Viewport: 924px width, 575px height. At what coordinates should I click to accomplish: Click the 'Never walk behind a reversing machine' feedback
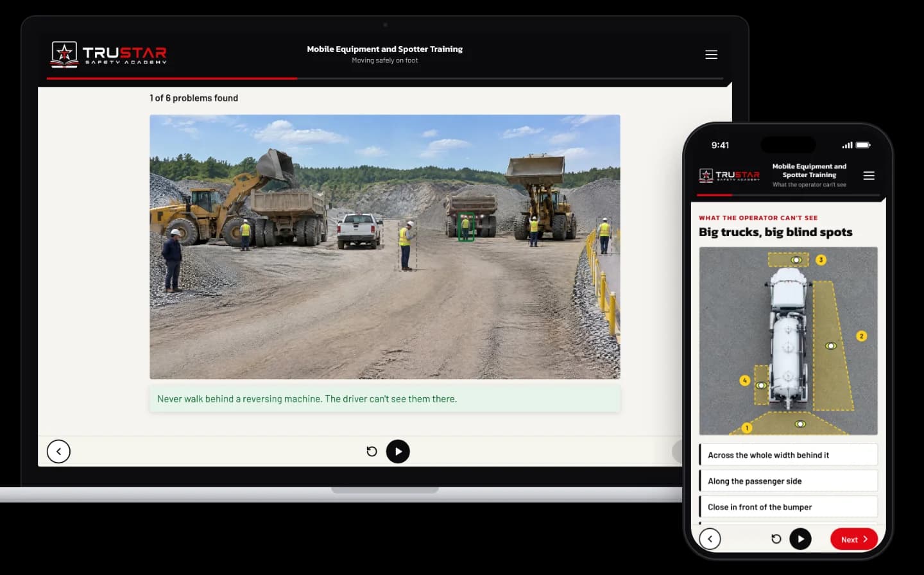point(385,399)
